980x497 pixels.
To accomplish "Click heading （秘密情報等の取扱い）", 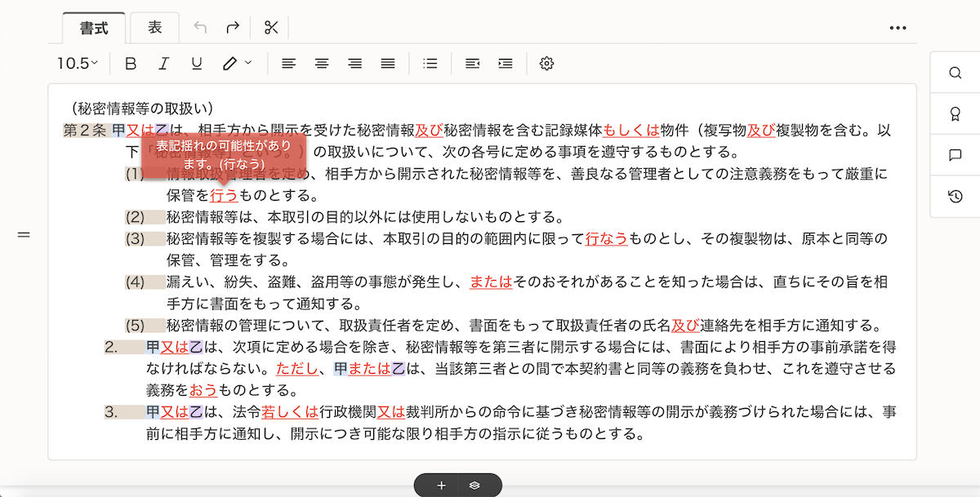I will 140,108.
